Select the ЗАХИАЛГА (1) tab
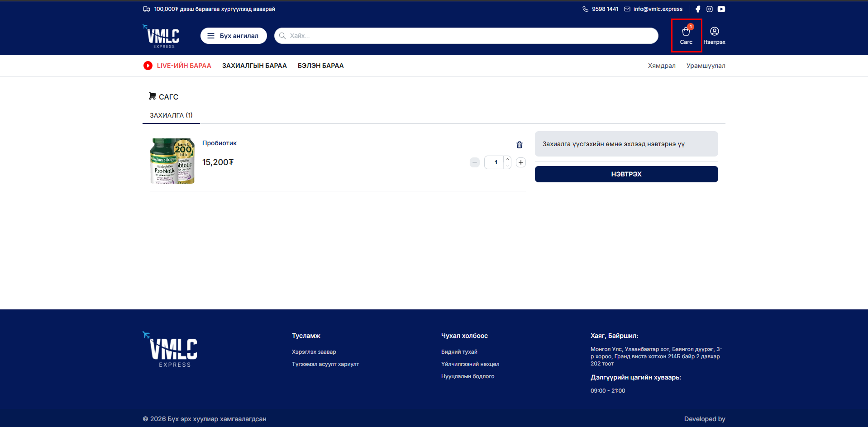The image size is (868, 427). (x=171, y=115)
